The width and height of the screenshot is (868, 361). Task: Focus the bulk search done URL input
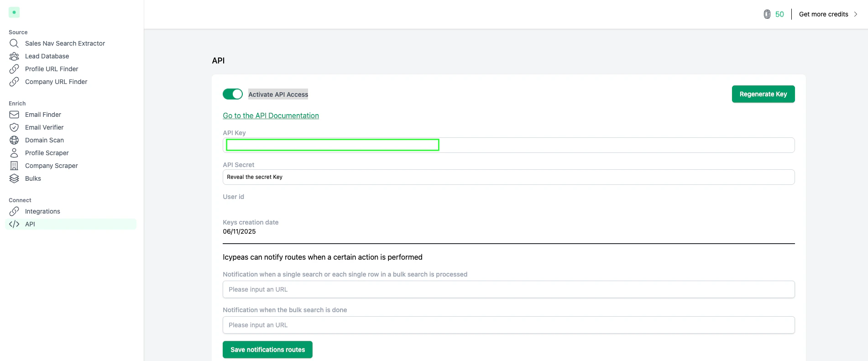click(508, 325)
